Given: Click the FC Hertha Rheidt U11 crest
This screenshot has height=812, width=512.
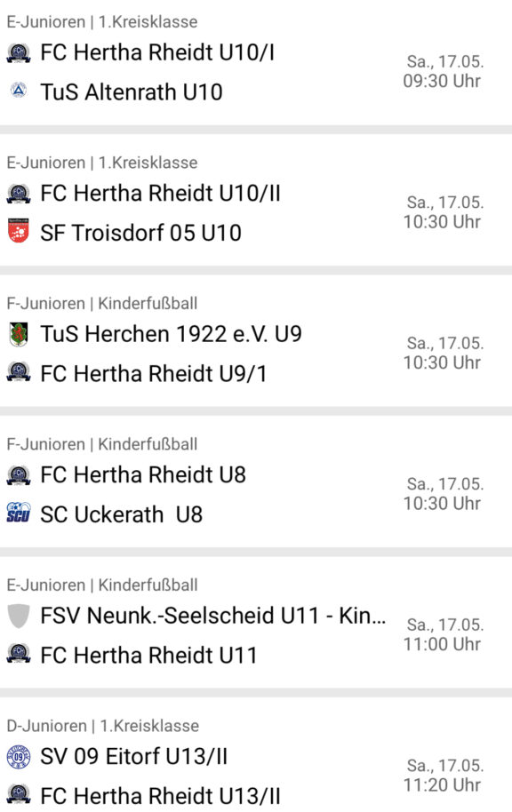Looking at the screenshot, I should (19, 654).
